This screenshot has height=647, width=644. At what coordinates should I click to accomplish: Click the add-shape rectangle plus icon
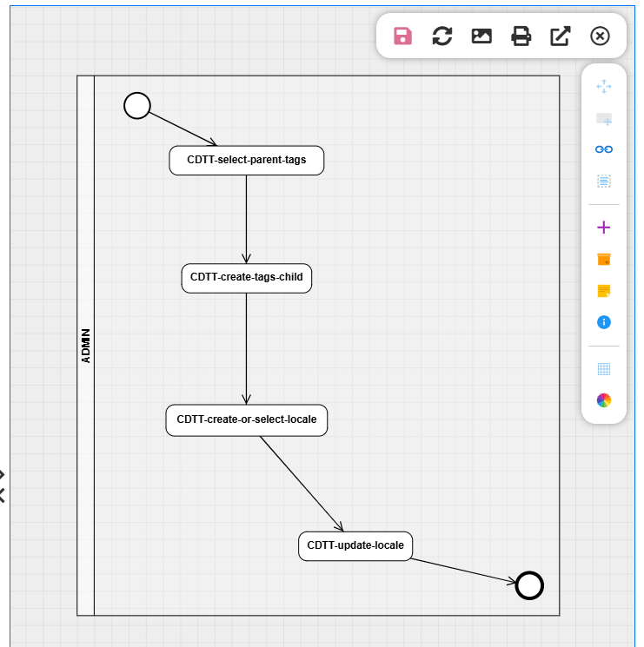[604, 119]
